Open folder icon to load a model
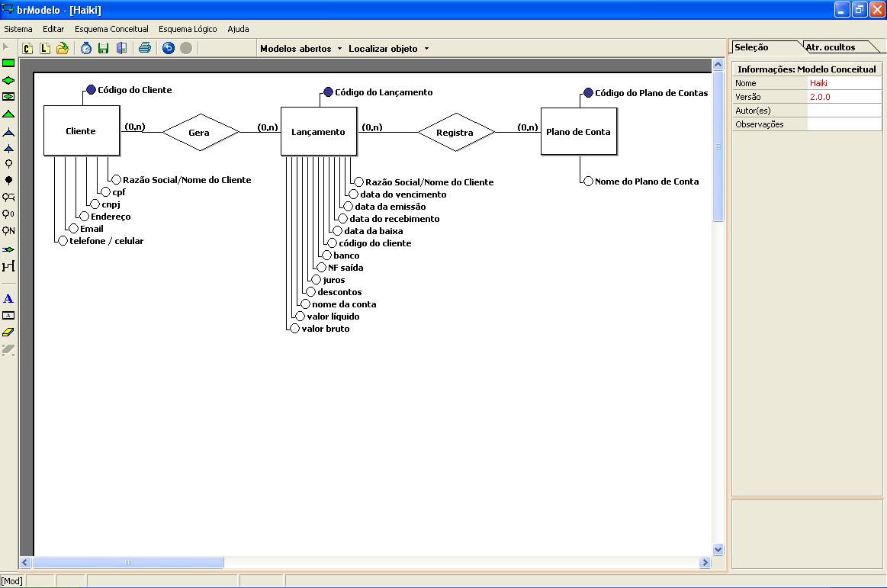 tap(63, 48)
